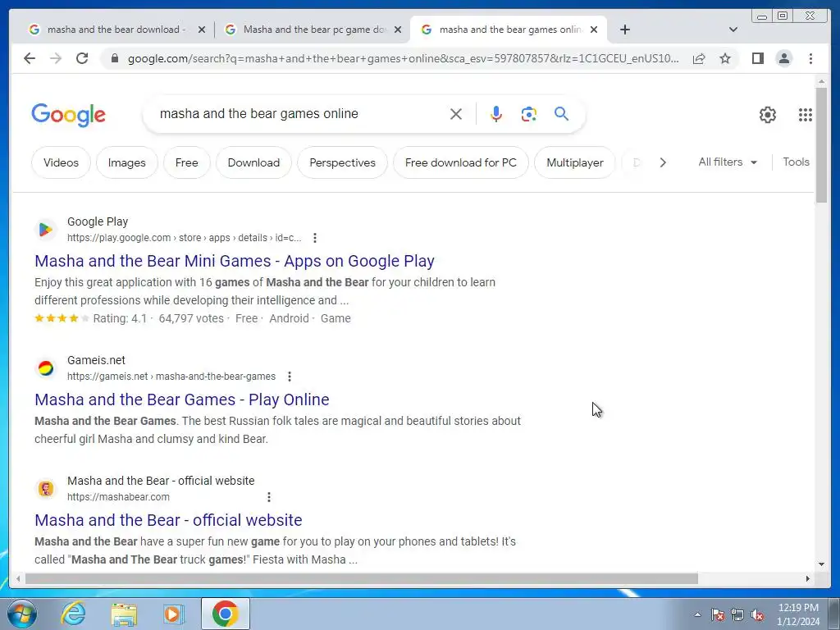Screen dimensions: 840x630
Task: Share this page via share icon
Action: point(699,58)
